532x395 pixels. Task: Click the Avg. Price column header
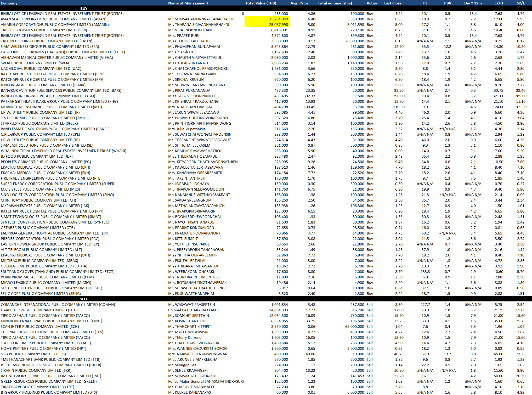click(x=299, y=3)
